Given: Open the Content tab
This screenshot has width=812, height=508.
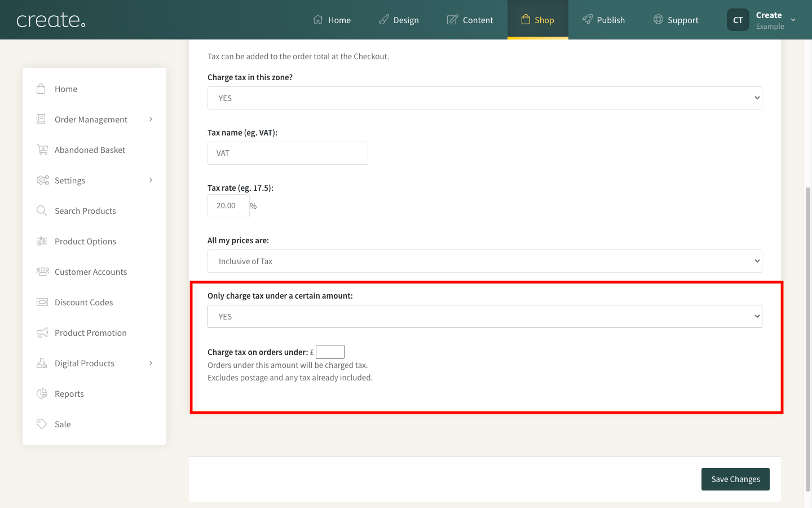Looking at the screenshot, I should (x=470, y=20).
